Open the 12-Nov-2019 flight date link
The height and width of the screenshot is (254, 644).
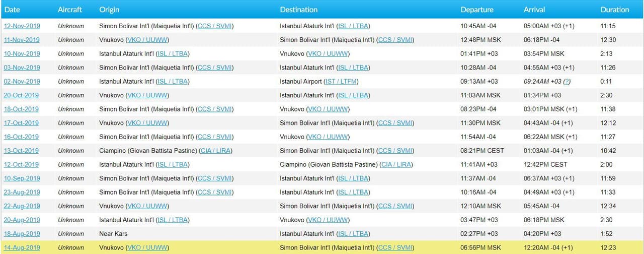22,26
